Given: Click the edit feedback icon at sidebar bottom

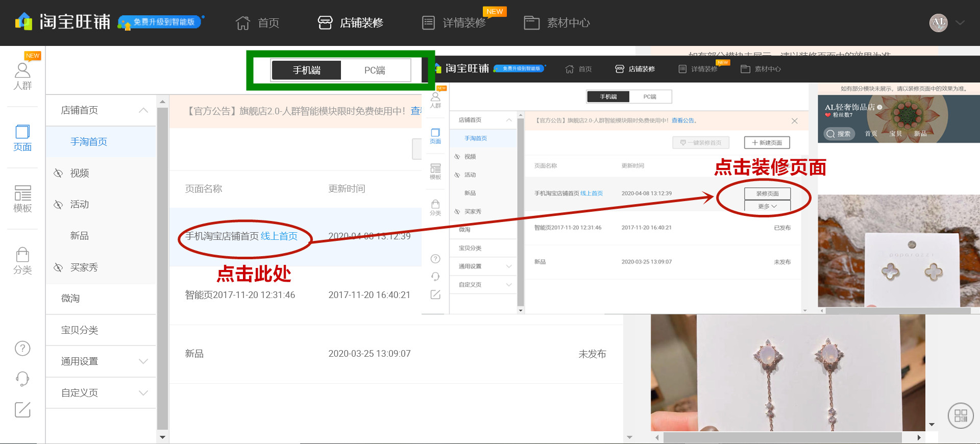Looking at the screenshot, I should tap(22, 409).
